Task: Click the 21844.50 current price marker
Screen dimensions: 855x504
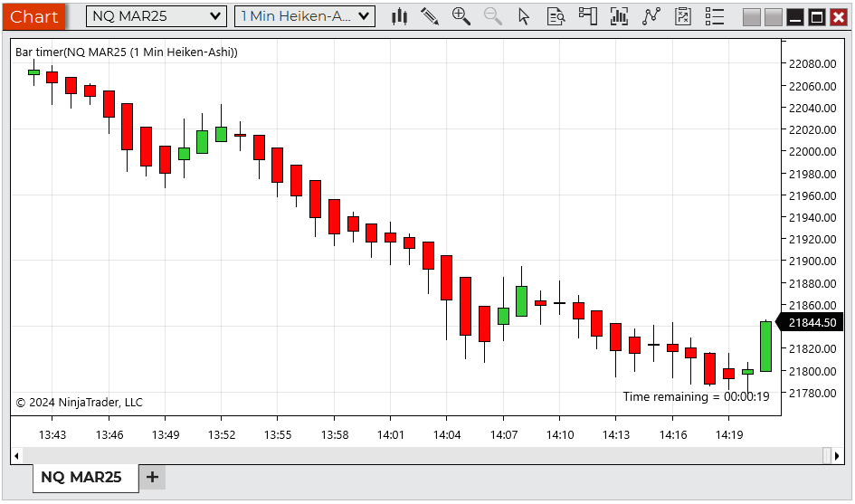Action: tap(812, 323)
